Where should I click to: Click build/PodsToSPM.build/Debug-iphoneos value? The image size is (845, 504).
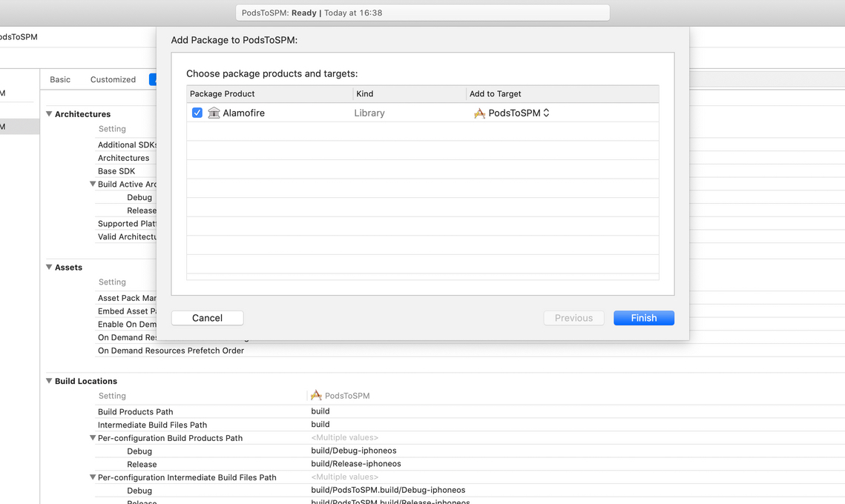click(x=388, y=490)
